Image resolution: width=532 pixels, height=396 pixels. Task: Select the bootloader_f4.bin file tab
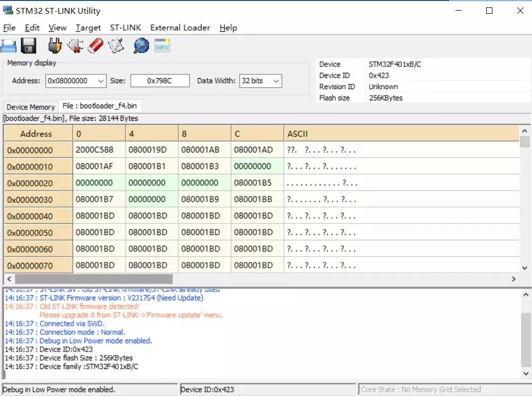click(x=99, y=106)
